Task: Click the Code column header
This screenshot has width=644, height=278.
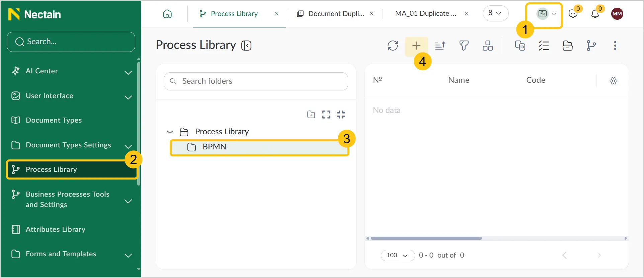Action: tap(536, 80)
